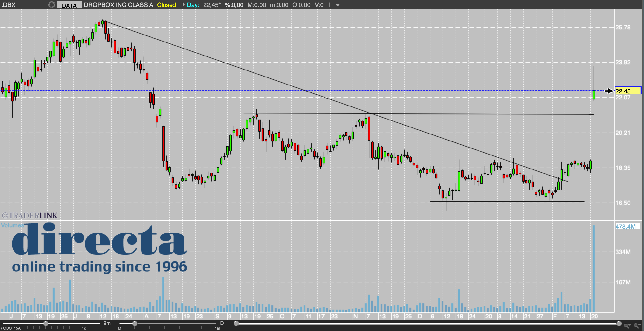
Task: Click the 16,50 price axis label
Action: (x=623, y=203)
